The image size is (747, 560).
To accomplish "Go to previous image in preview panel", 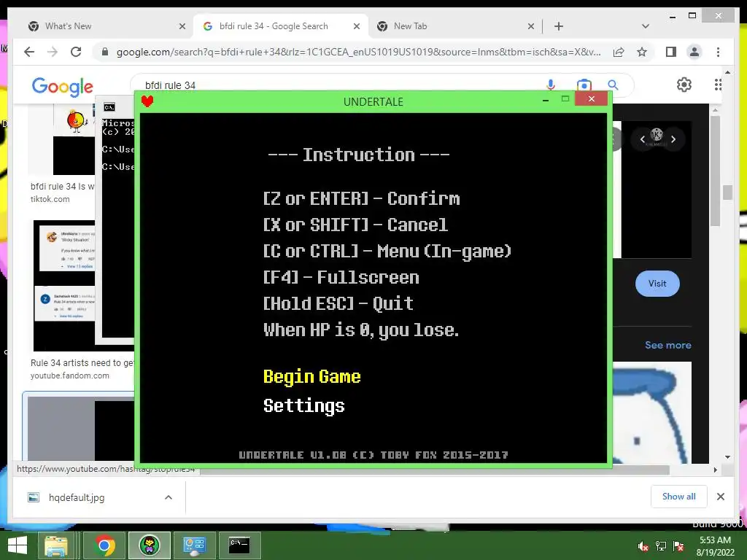I will coord(642,139).
